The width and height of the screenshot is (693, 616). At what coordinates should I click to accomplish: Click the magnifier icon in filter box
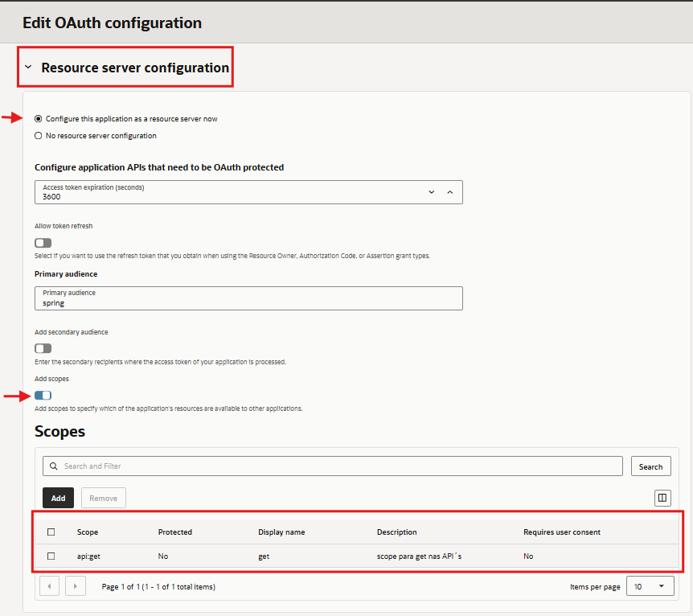point(54,466)
